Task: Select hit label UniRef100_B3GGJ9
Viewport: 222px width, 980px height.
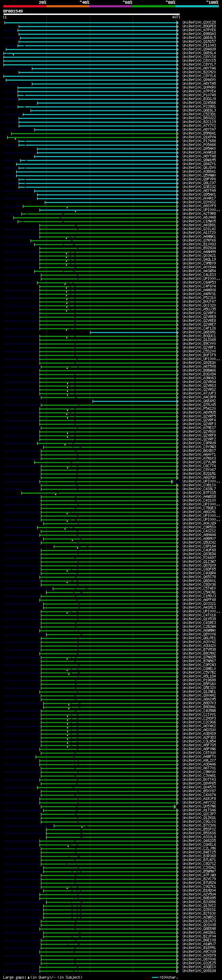Action: 199,99
